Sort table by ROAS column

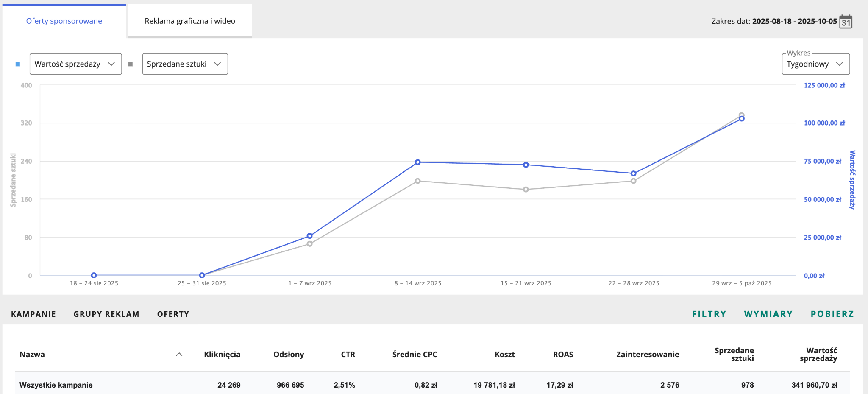click(x=563, y=355)
